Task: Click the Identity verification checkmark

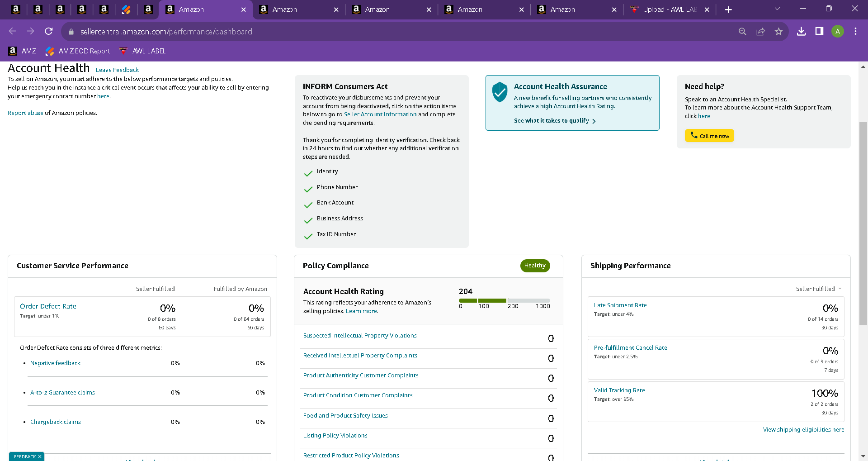Action: 308,174
